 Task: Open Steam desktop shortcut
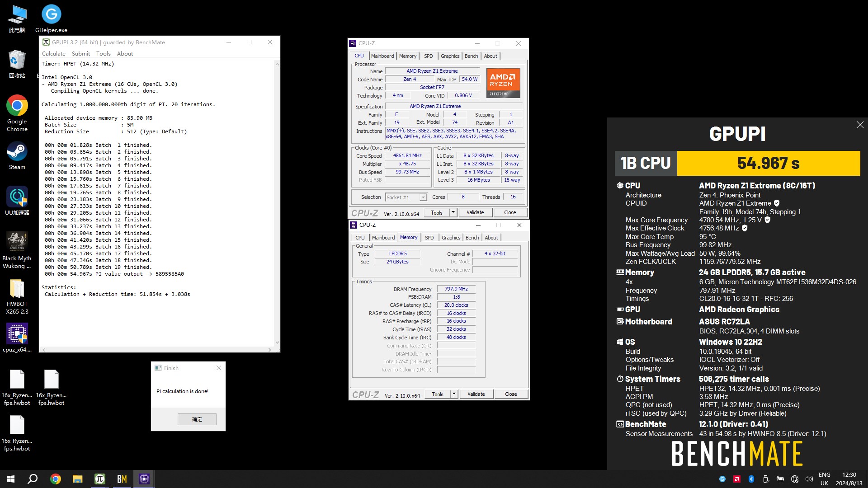point(17,156)
